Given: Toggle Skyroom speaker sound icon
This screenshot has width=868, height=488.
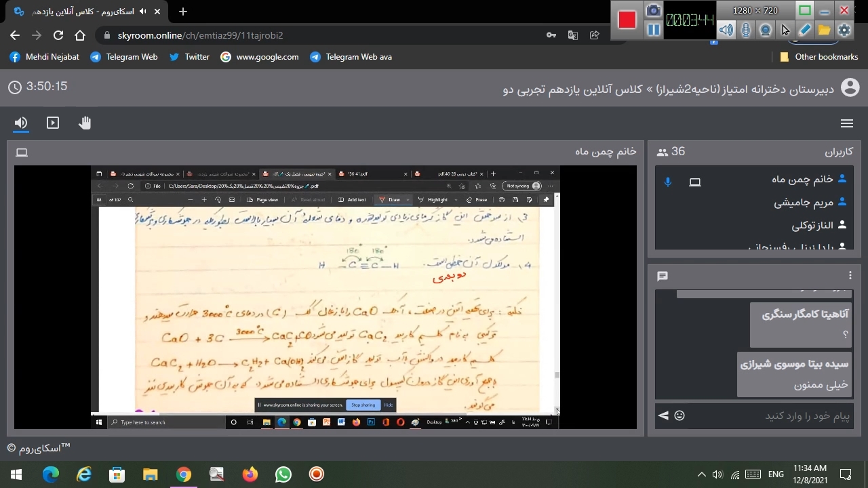Looking at the screenshot, I should coord(21,123).
